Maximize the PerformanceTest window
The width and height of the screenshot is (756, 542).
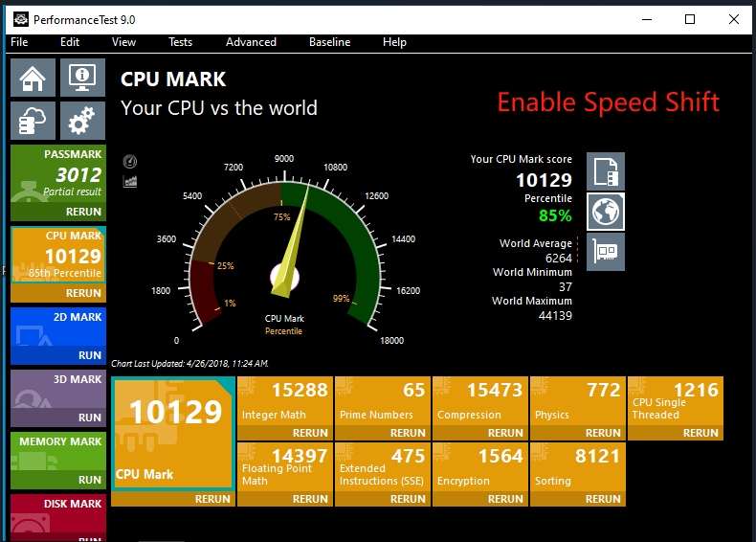690,19
